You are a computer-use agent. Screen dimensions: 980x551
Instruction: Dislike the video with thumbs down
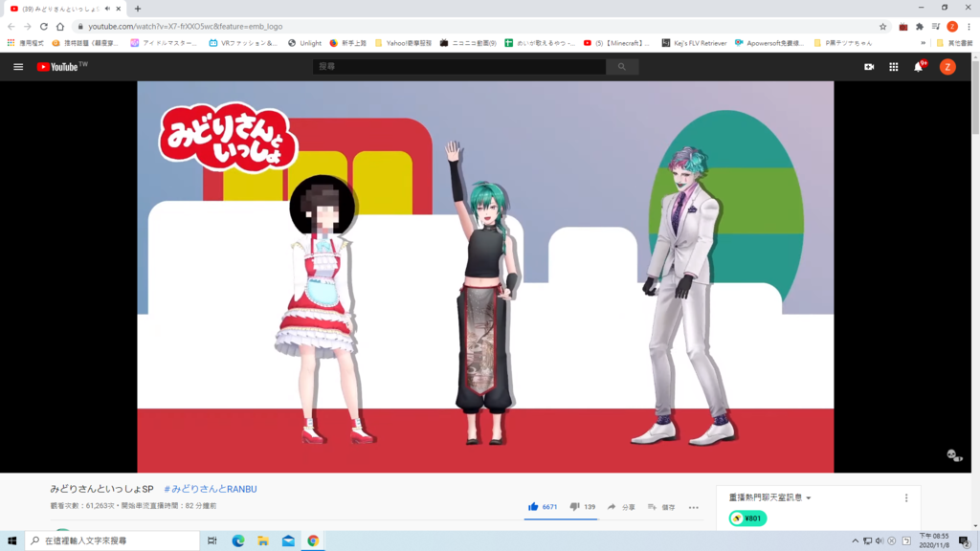coord(582,507)
